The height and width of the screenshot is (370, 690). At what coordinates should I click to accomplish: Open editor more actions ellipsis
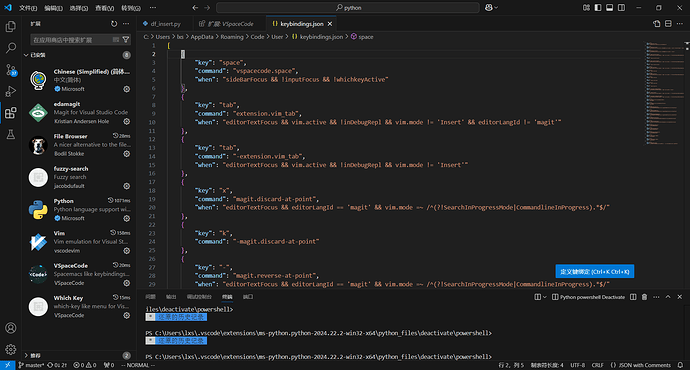(x=680, y=24)
